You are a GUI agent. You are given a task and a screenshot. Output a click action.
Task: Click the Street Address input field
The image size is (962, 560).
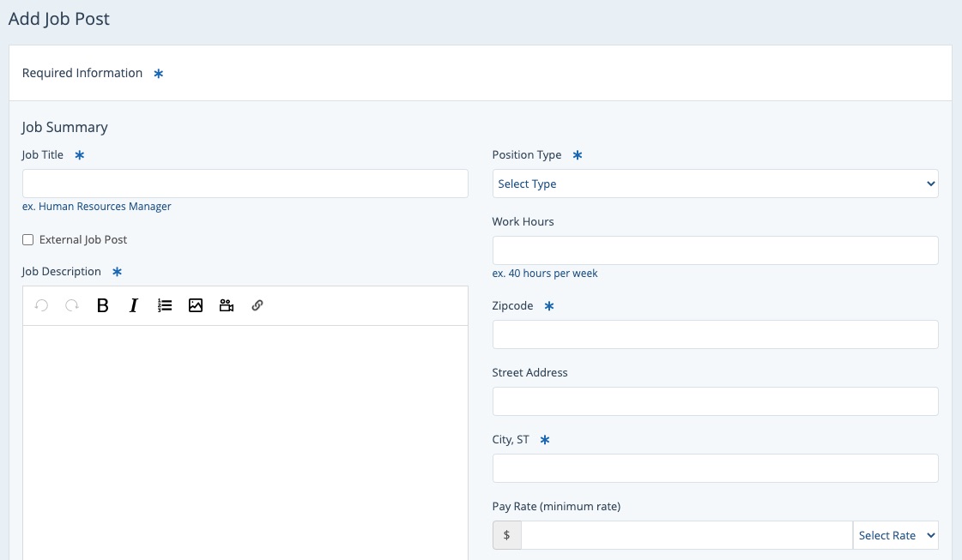tap(715, 401)
